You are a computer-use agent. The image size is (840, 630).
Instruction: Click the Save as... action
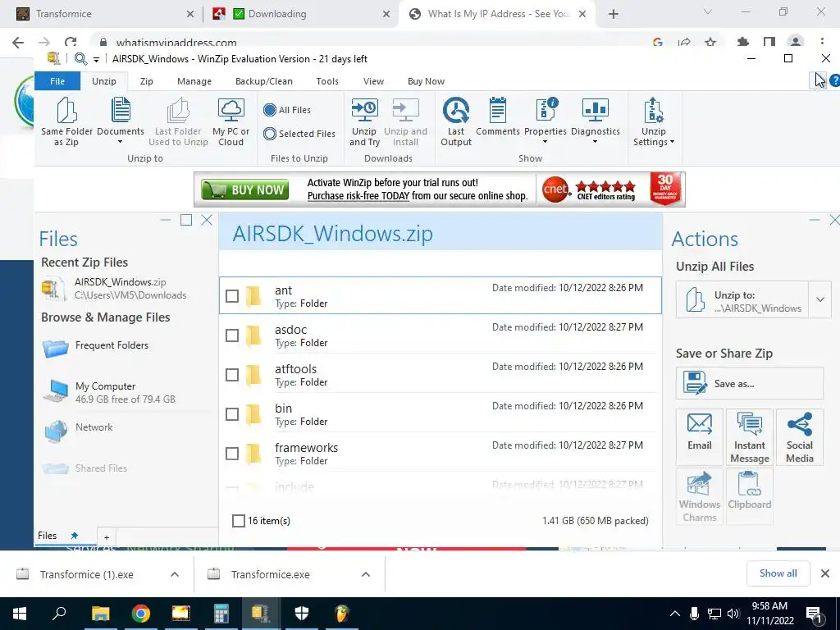click(750, 384)
